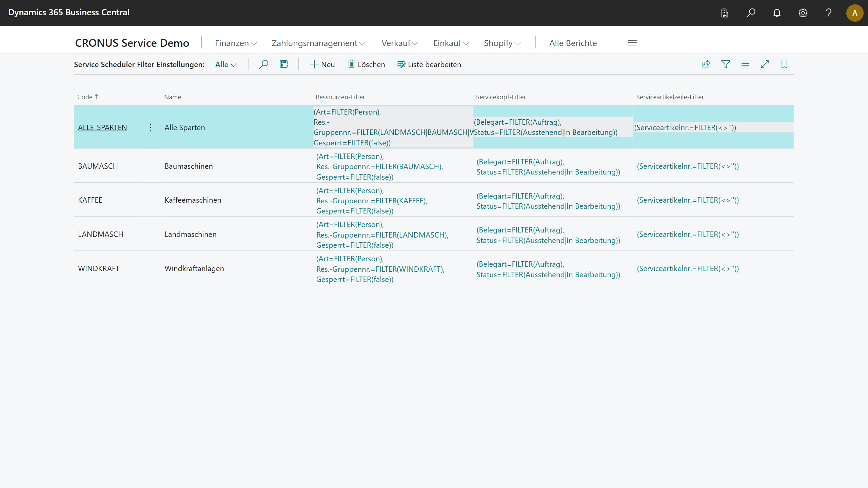Open the Alle view selector dropdown

click(226, 64)
